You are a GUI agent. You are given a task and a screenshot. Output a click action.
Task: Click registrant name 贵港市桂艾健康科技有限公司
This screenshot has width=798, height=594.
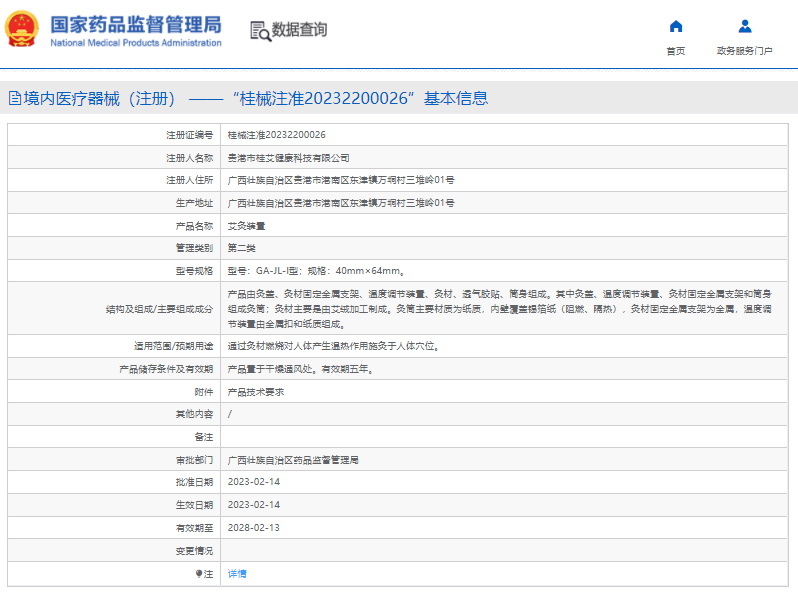pos(288,158)
